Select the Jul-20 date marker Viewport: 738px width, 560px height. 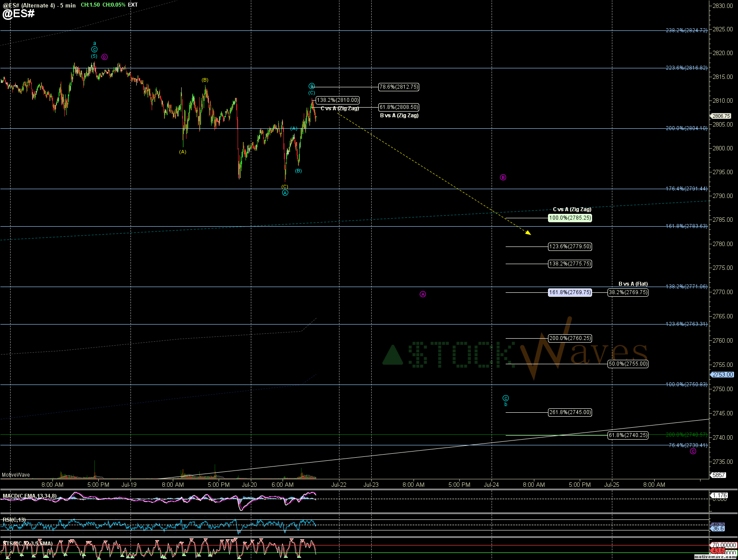pyautogui.click(x=249, y=485)
